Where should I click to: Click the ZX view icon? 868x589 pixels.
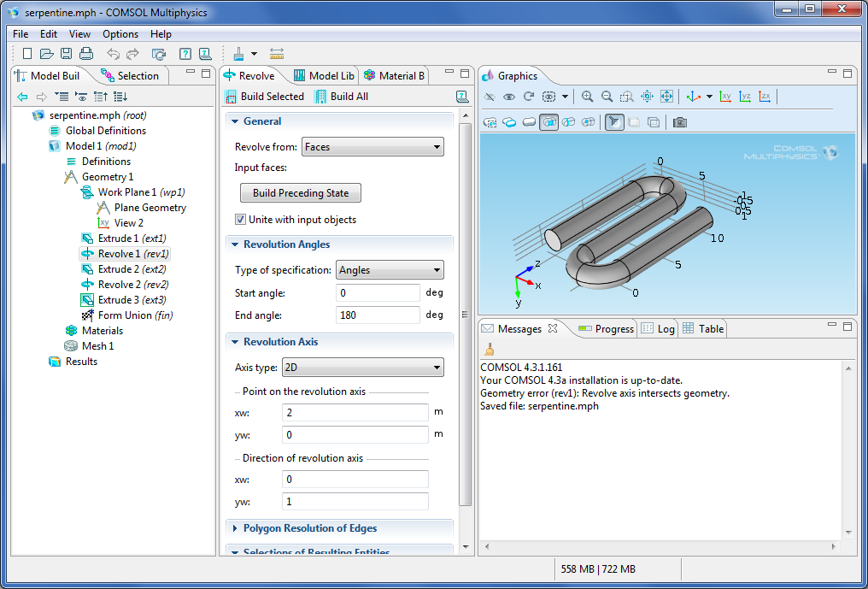[x=765, y=97]
